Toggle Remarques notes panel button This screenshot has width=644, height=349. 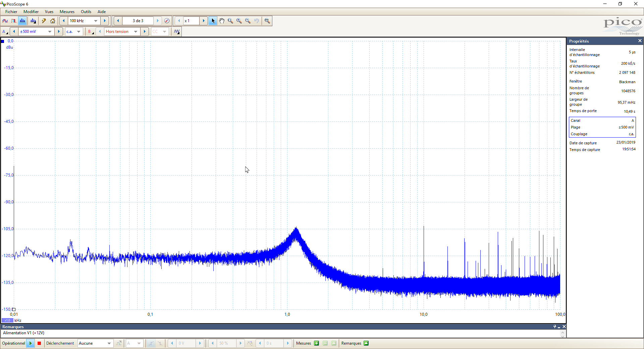tap(366, 343)
